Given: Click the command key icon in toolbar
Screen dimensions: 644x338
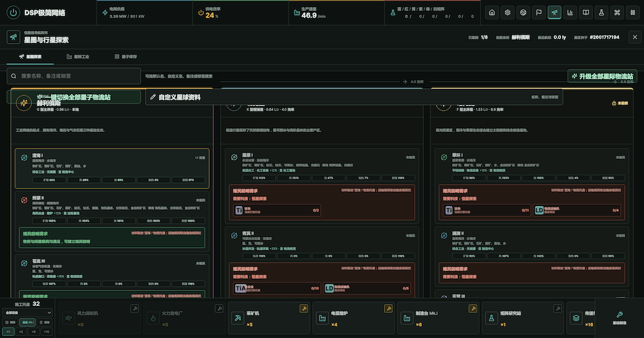Looking at the screenshot, I should 617,12.
